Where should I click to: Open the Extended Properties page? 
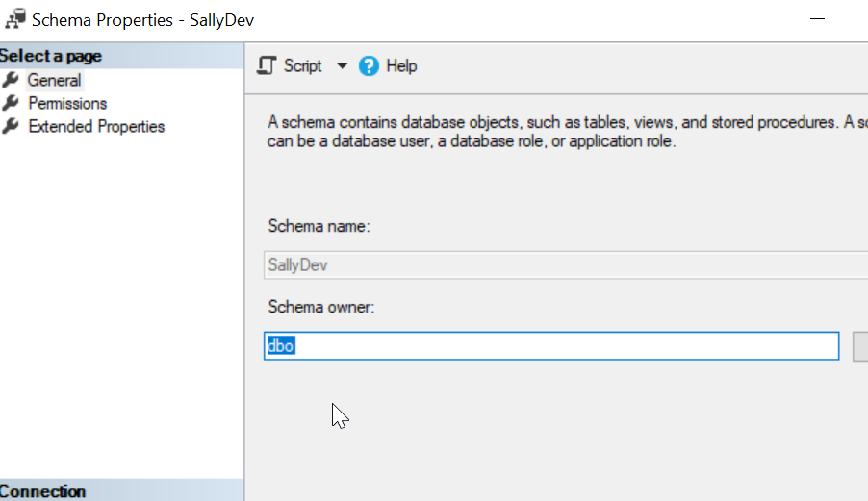click(x=96, y=126)
